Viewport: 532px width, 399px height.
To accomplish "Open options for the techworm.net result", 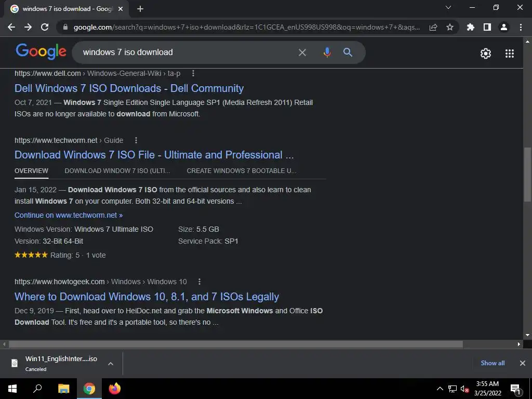I will pos(136,140).
